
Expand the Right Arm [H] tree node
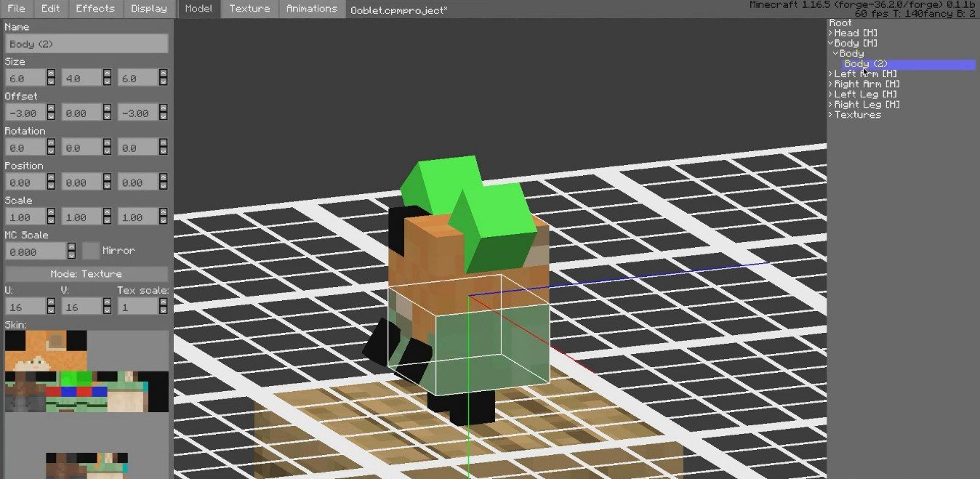click(x=831, y=84)
